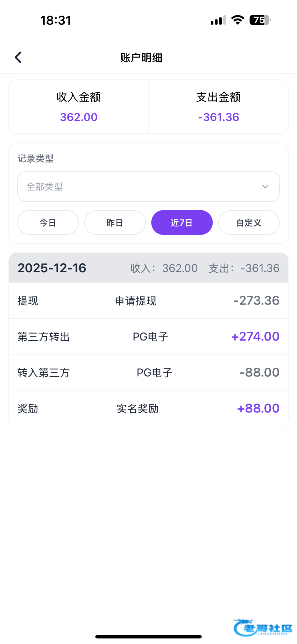This screenshot has height=644, width=297.
Task: Open the 第三方转出 PG电子 record
Action: pyautogui.click(x=148, y=336)
